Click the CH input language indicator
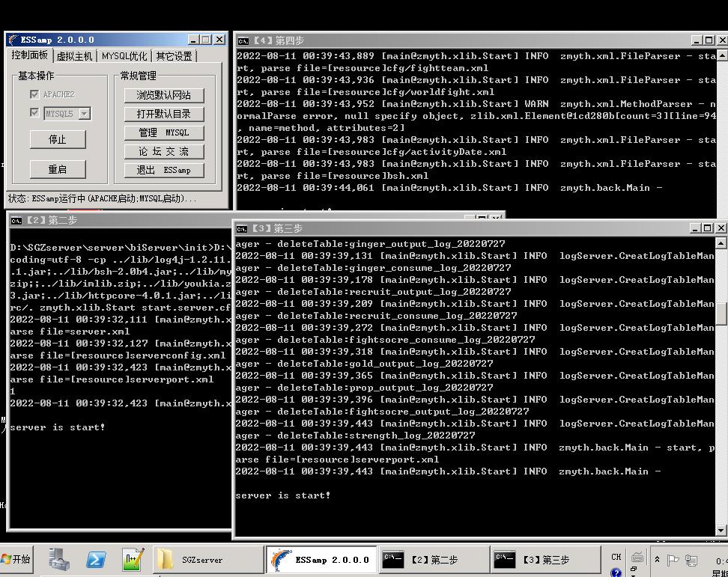728x577 pixels. click(616, 557)
